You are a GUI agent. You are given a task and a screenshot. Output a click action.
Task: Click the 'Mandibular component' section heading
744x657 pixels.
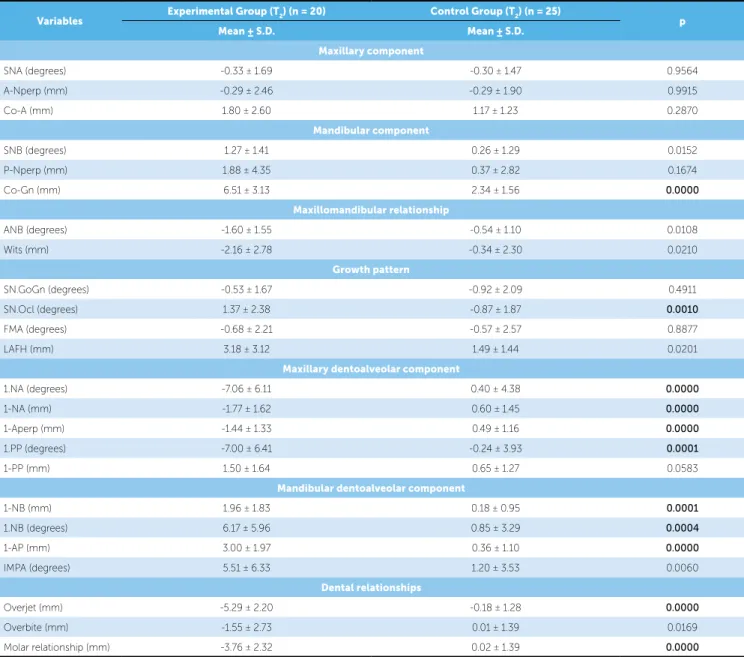[x=371, y=130]
